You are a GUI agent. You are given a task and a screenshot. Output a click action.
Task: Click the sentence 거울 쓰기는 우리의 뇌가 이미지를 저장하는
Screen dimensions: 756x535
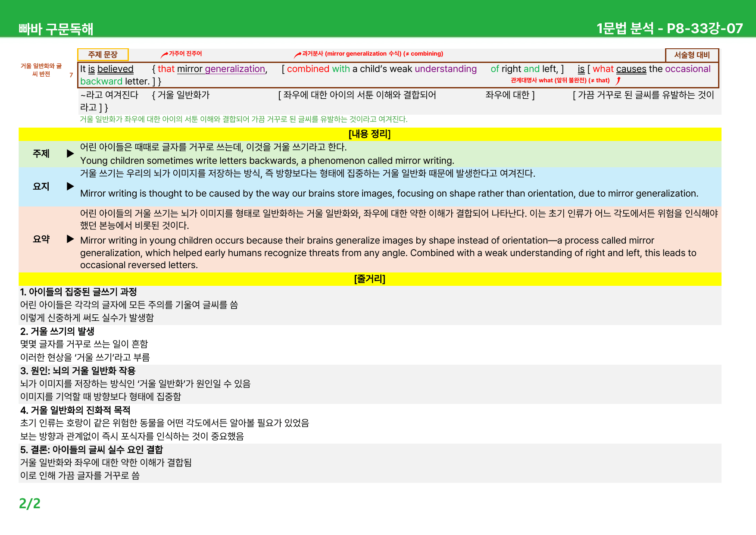coord(308,173)
